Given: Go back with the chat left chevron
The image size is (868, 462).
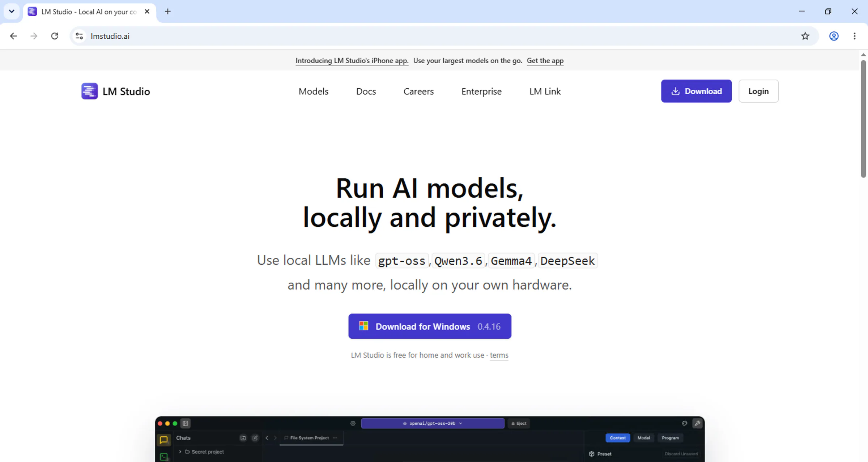Looking at the screenshot, I should tap(267, 438).
